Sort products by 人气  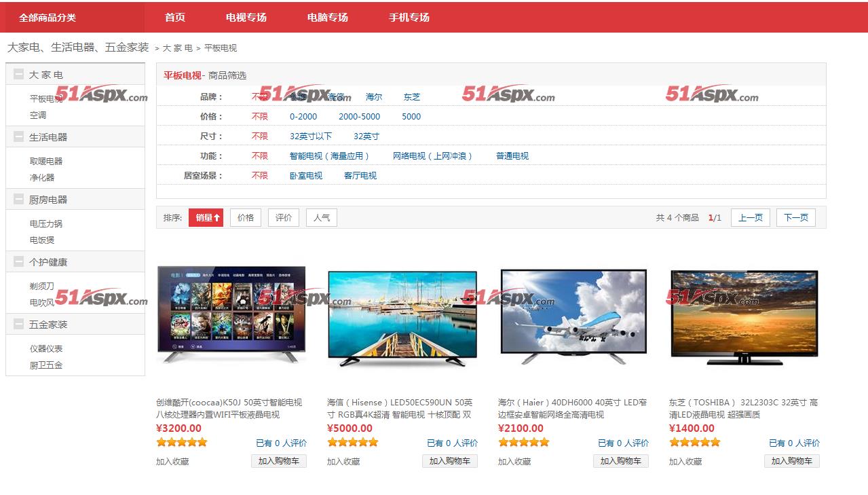coord(322,218)
